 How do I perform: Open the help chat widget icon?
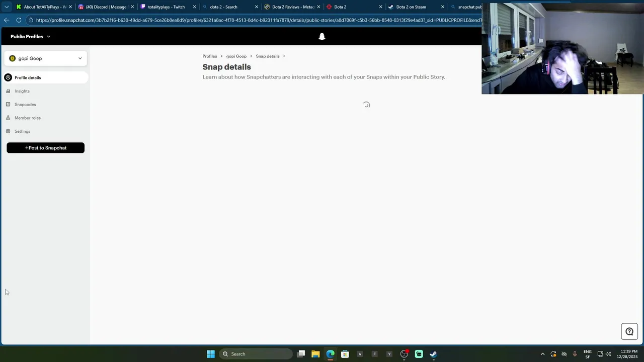(x=629, y=331)
